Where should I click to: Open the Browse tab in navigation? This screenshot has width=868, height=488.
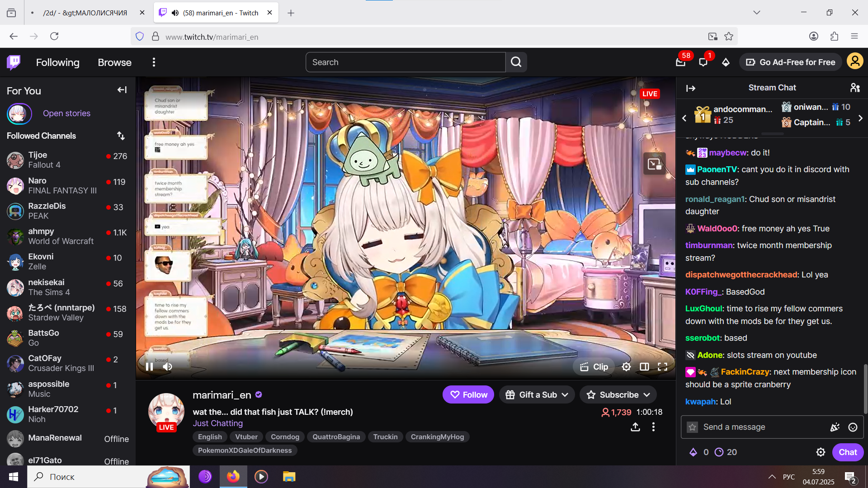point(114,62)
